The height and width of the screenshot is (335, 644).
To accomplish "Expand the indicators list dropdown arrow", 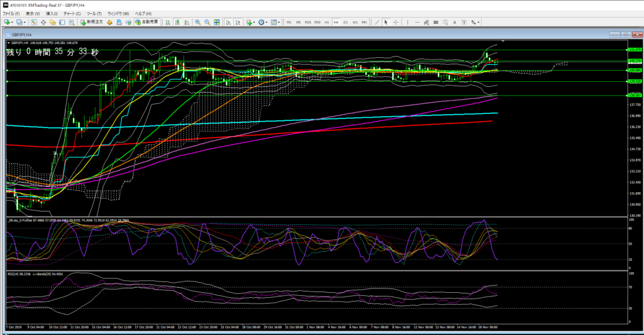I will pyautogui.click(x=254, y=22).
